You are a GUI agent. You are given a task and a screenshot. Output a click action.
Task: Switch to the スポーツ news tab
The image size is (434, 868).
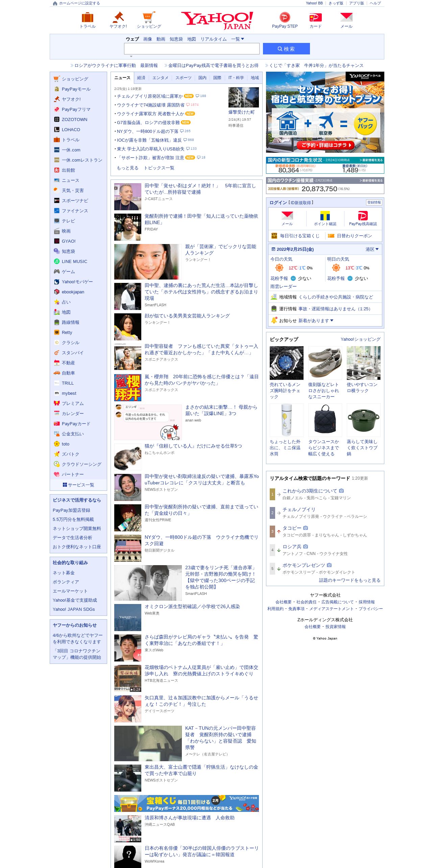183,78
